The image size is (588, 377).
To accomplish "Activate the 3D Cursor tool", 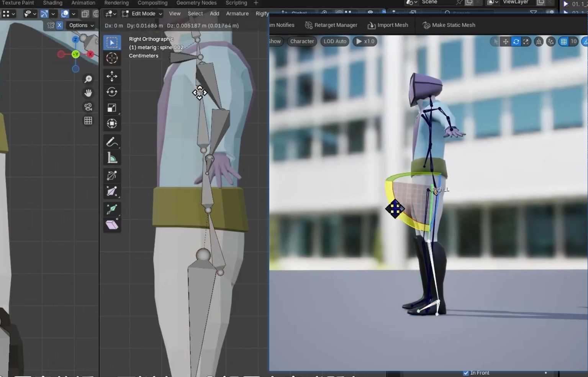I will tap(112, 58).
